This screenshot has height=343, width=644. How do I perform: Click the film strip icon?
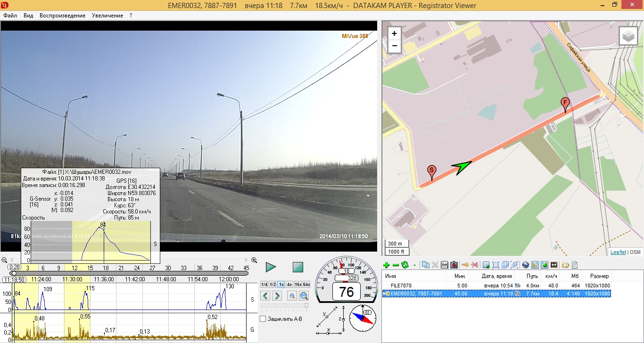(x=554, y=265)
